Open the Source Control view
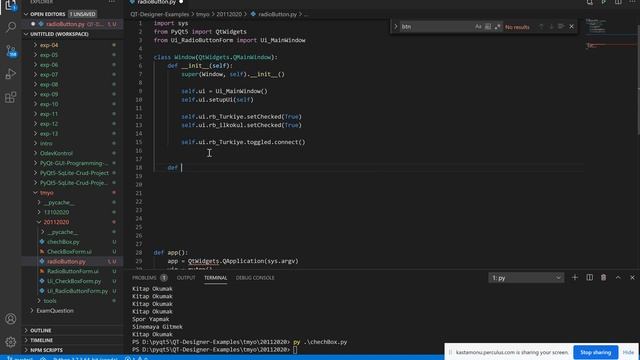 pyautogui.click(x=11, y=51)
